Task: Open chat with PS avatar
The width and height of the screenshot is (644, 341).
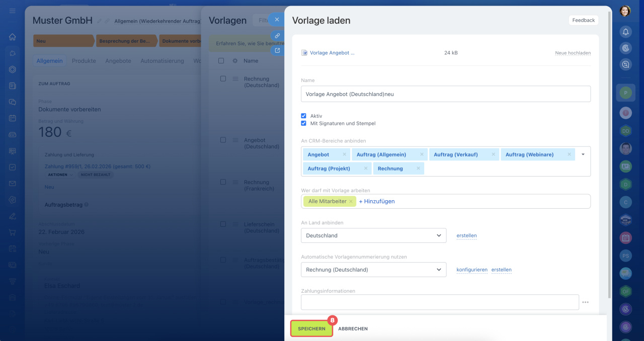Action: click(625, 255)
